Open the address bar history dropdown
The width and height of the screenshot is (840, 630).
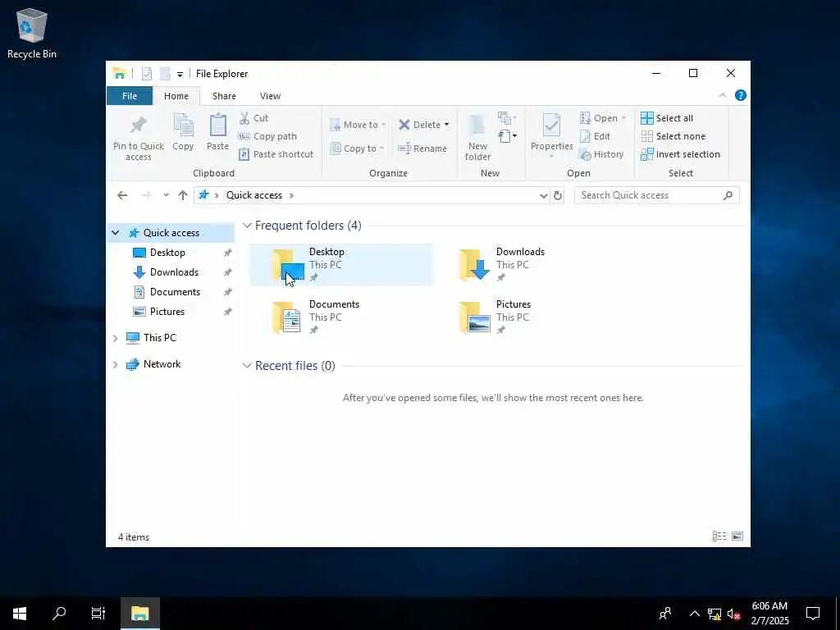[x=543, y=195]
